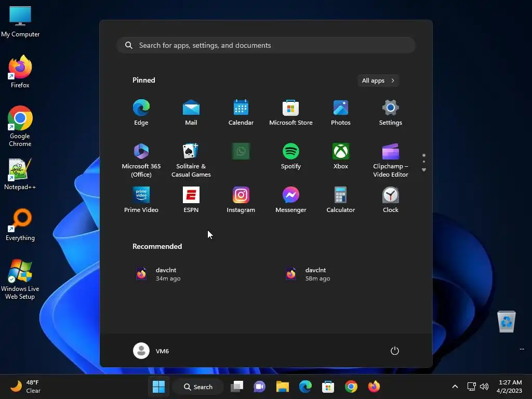Open Firefox from the taskbar
Screen dimensions: 532x399
pos(374,387)
